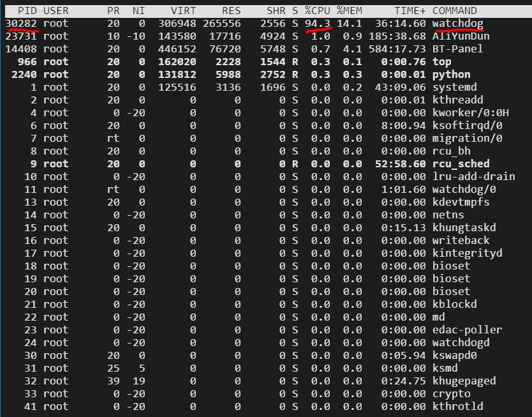Select the edac-poller command

pos(467,330)
